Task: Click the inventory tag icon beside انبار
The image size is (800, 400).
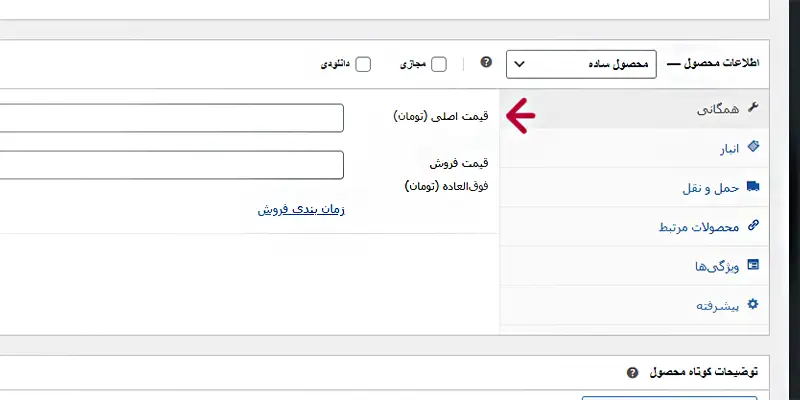Action: pos(753,147)
